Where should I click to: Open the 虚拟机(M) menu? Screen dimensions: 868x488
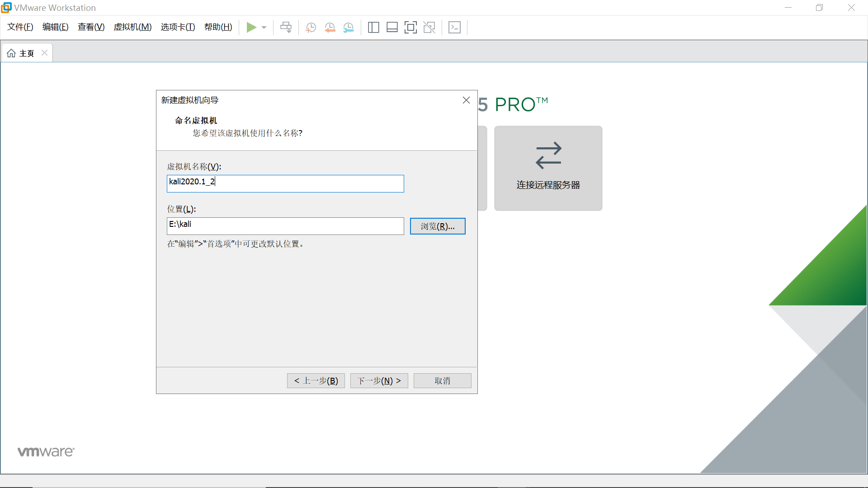click(x=132, y=27)
